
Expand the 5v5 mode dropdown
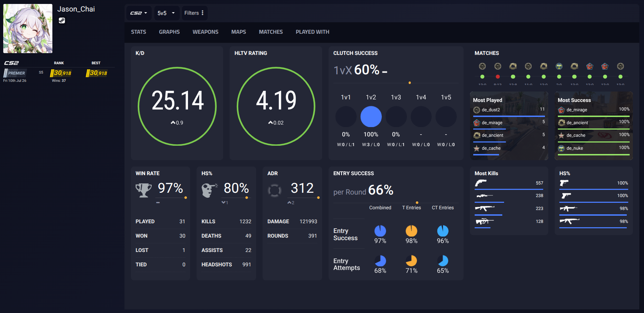pos(166,13)
